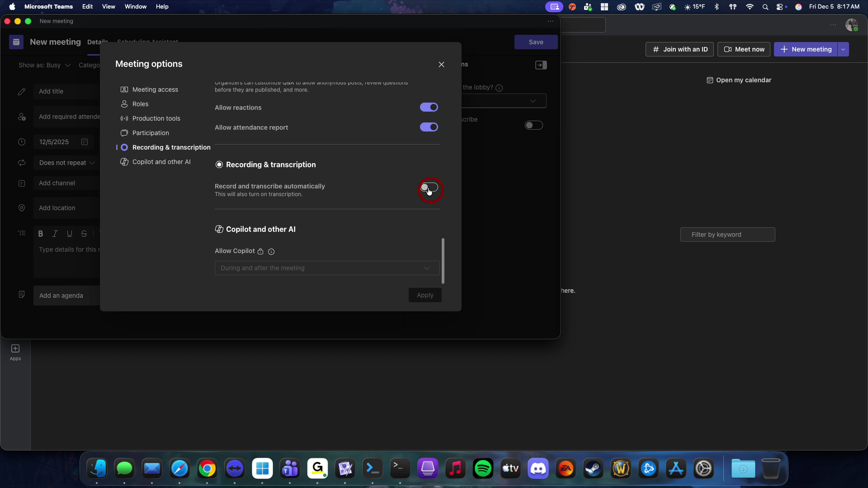Click the Join with an ID button

click(679, 49)
